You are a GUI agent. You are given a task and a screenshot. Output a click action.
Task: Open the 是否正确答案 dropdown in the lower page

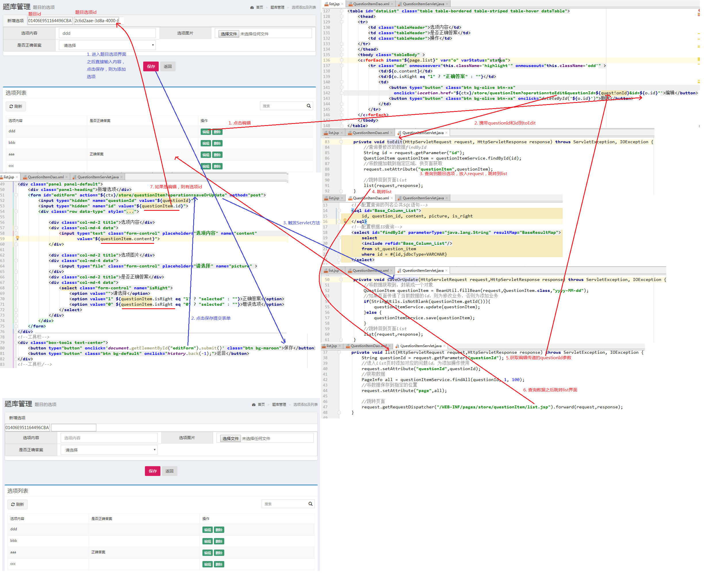[x=109, y=450]
